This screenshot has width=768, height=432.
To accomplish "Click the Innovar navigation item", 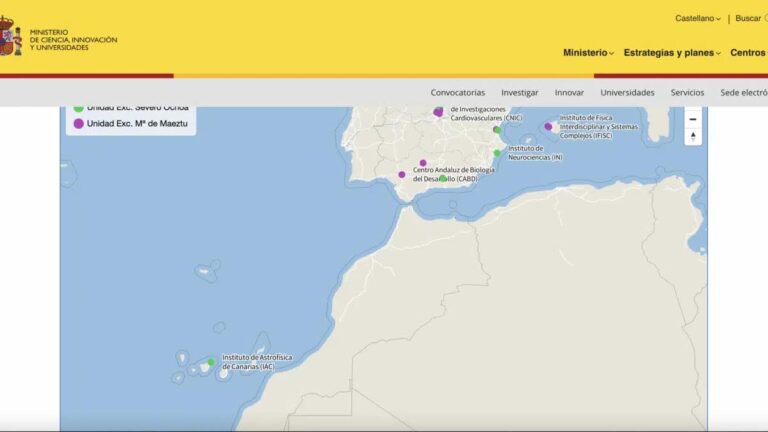I will (569, 92).
